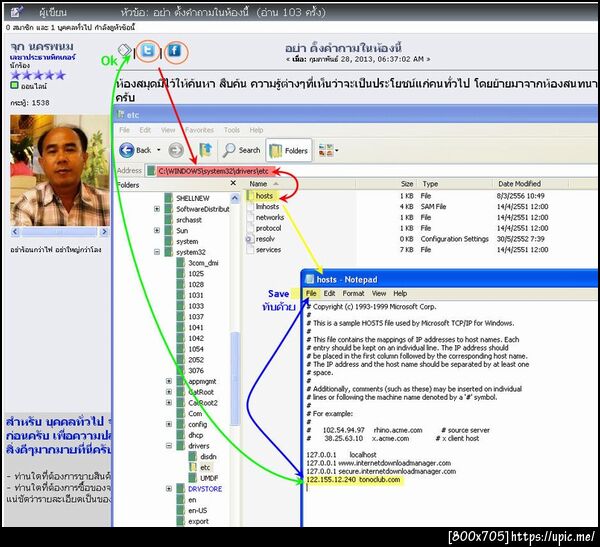
Task: Select the hosts file
Action: 264,196
